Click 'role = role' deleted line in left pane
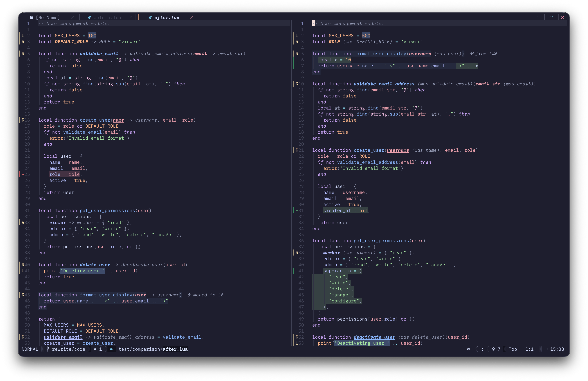This screenshot has height=381, width=588. [64, 174]
